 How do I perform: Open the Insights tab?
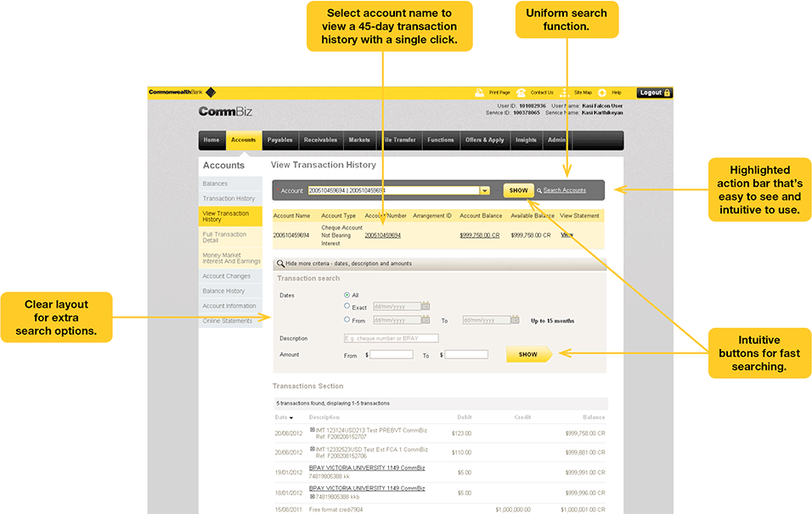[x=526, y=140]
